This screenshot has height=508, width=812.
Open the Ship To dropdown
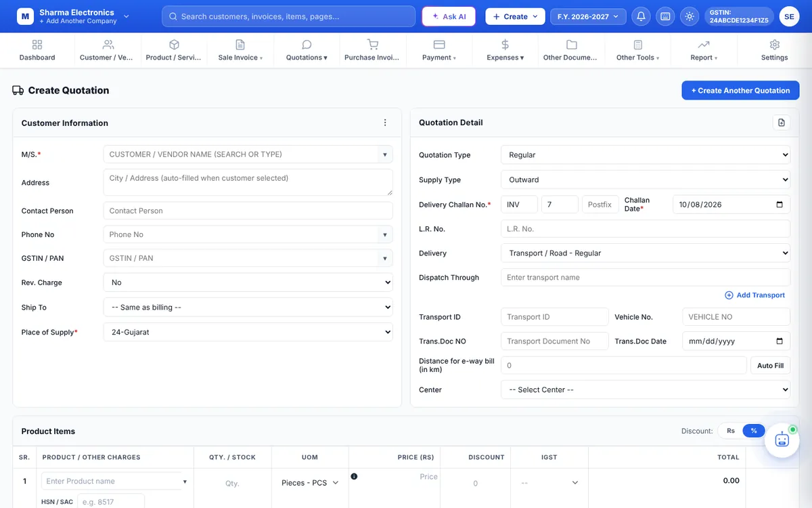248,308
